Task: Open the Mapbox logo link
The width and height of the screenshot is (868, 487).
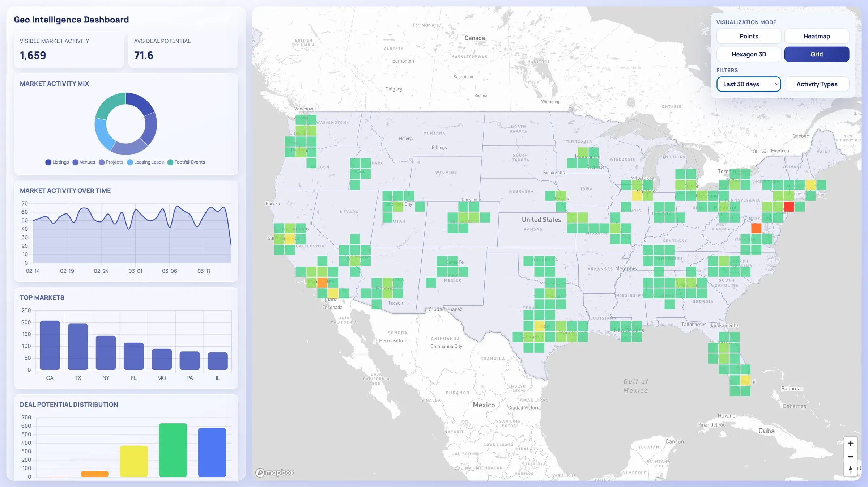Action: (x=275, y=473)
